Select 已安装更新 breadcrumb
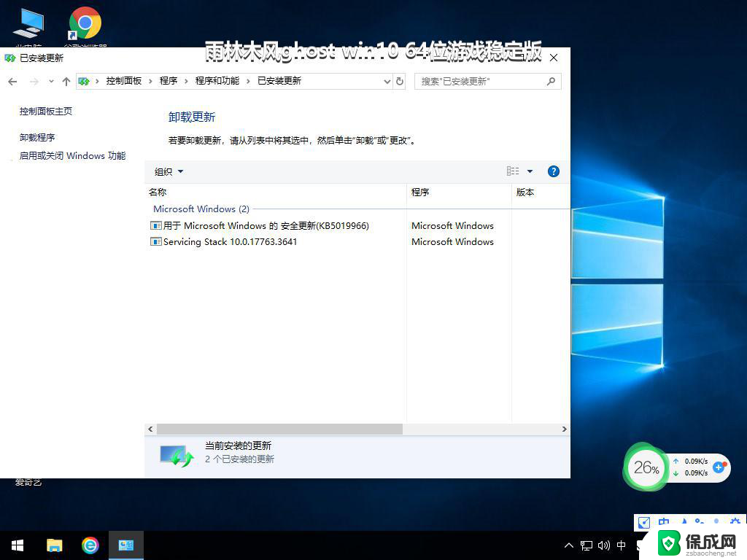The image size is (747, 560). tap(279, 81)
